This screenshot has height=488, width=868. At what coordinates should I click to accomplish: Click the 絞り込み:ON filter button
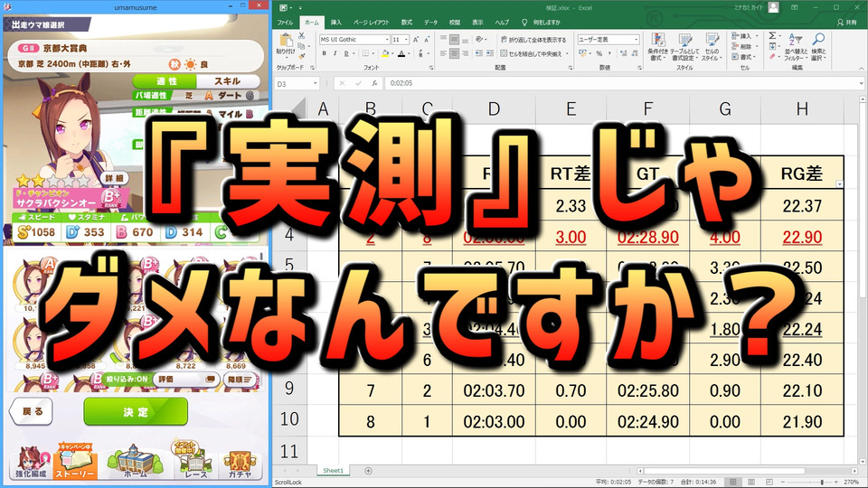coord(127,379)
